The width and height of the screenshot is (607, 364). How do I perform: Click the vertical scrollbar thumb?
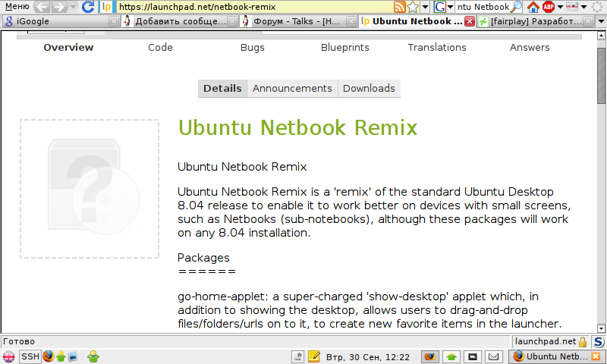click(x=601, y=76)
